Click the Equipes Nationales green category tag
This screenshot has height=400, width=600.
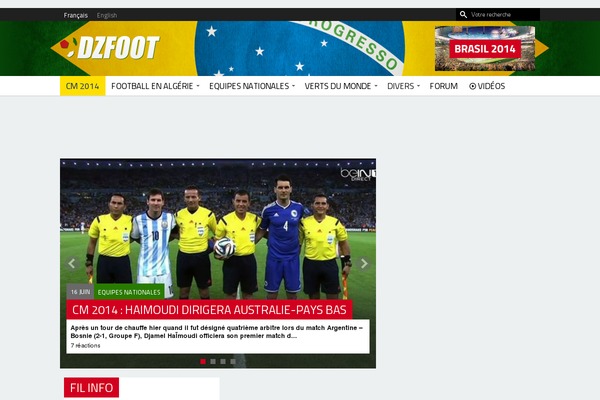129,292
